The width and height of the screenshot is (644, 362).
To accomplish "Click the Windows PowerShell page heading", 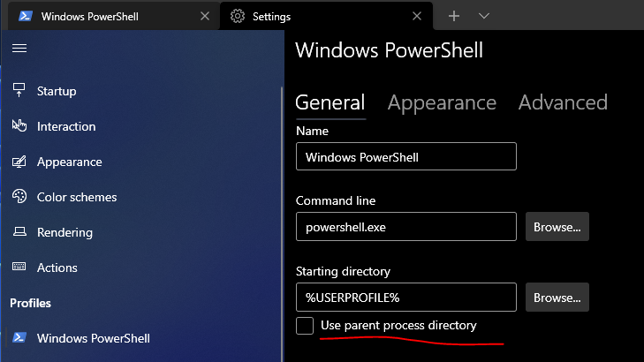I will [x=389, y=50].
